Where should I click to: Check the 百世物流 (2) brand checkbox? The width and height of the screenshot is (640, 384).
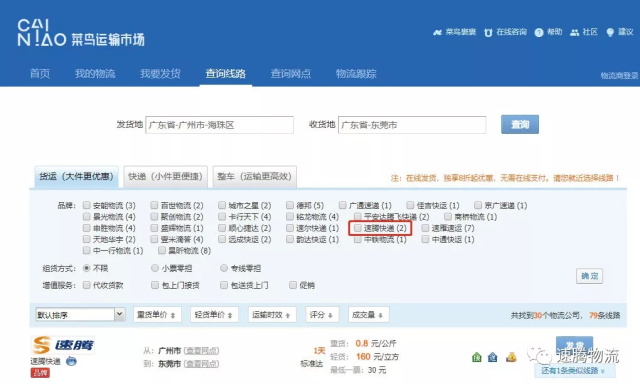tap(154, 205)
